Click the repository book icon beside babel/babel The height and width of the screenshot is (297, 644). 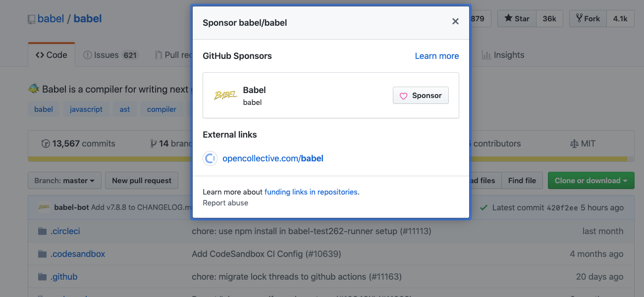(x=31, y=19)
